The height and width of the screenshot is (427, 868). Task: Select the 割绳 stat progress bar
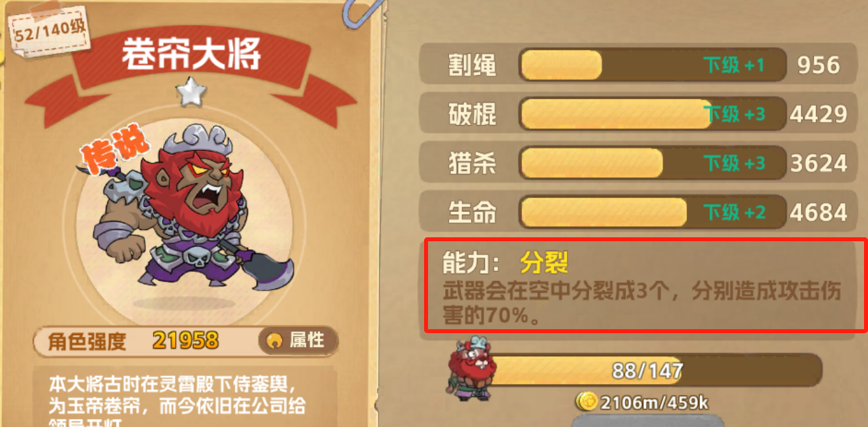click(652, 65)
